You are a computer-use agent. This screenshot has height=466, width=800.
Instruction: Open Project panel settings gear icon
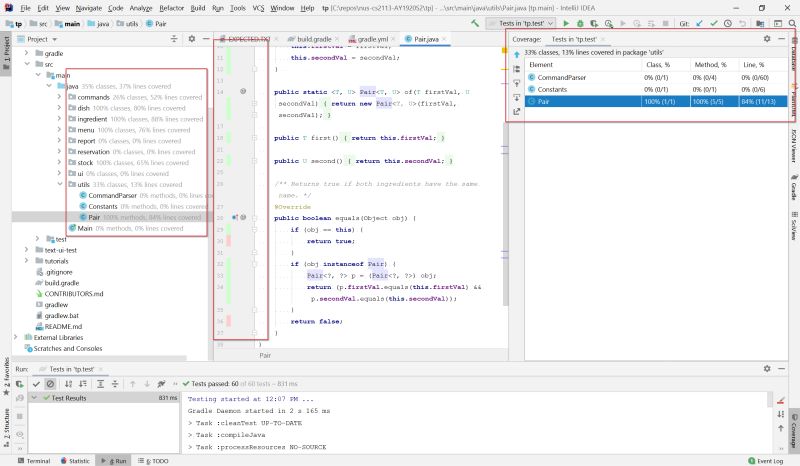[192, 39]
